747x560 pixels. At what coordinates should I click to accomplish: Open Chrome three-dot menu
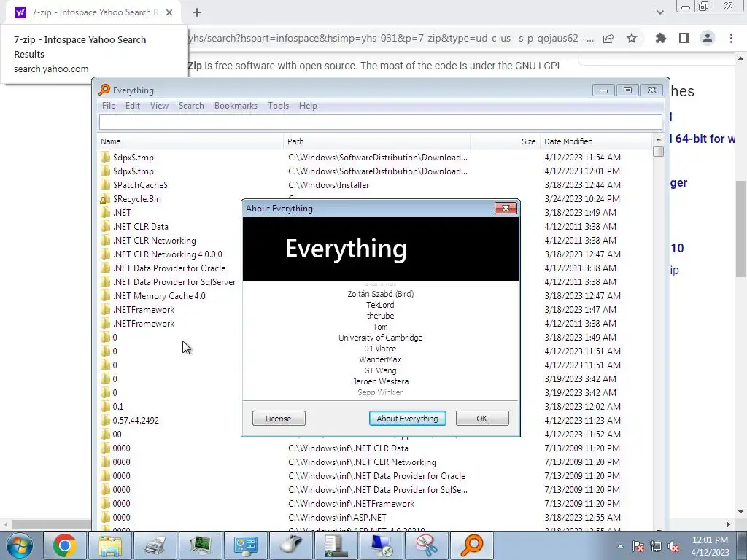(731, 38)
